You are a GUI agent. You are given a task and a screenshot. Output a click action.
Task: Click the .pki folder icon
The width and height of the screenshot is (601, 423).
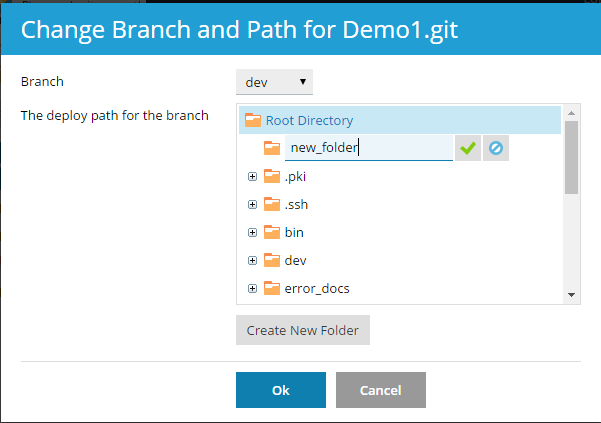tap(272, 177)
